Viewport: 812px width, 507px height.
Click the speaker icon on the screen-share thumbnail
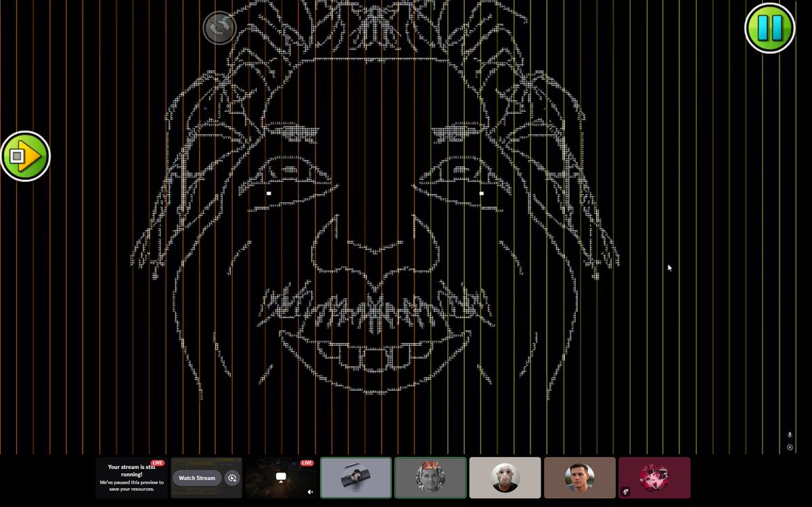pos(310,491)
